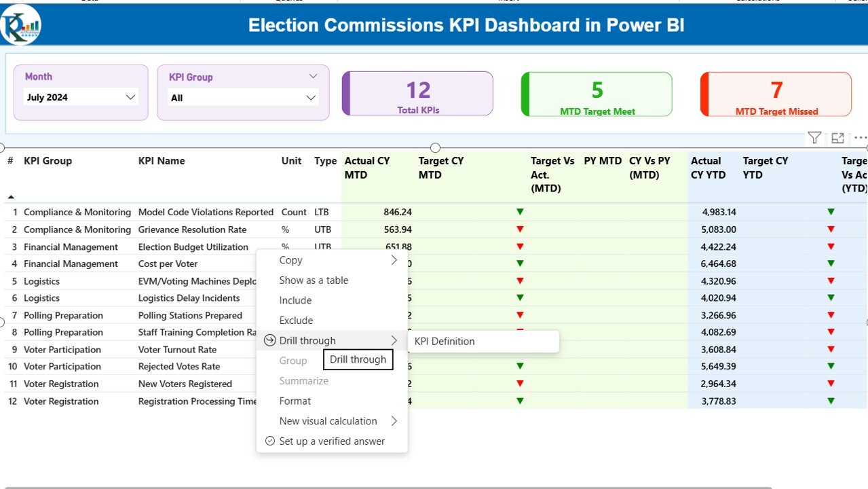This screenshot has width=868, height=489.
Task: Click the Total KPIs card
Action: point(418,94)
